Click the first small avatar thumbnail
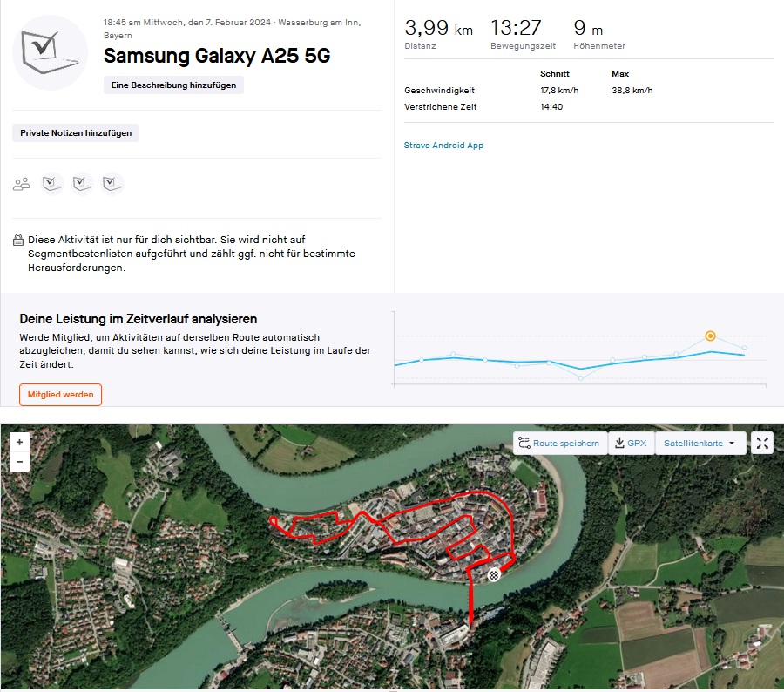Image resolution: width=784 pixels, height=692 pixels. click(x=52, y=183)
